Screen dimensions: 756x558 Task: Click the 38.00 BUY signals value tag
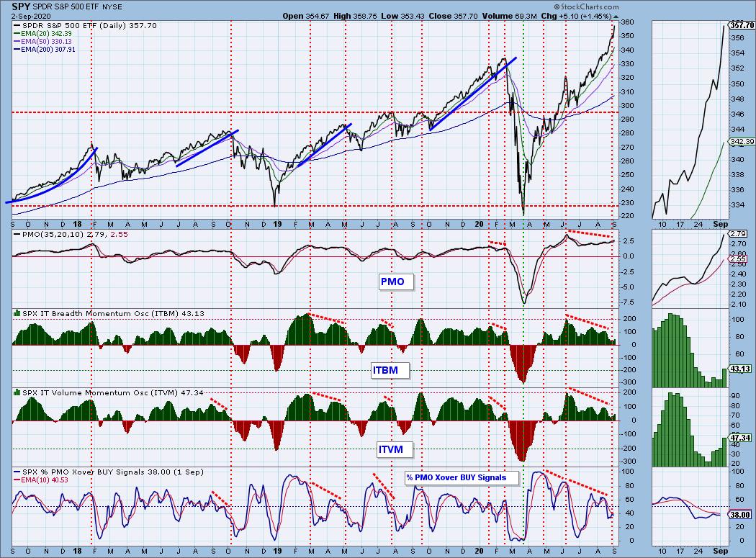click(x=740, y=515)
